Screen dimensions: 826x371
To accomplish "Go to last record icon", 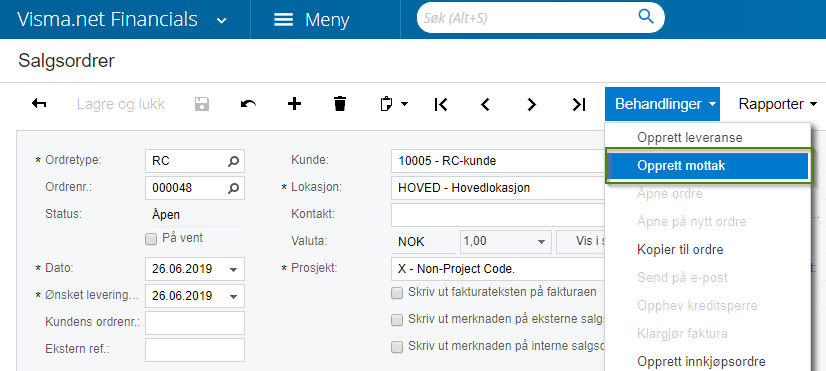I will point(579,104).
